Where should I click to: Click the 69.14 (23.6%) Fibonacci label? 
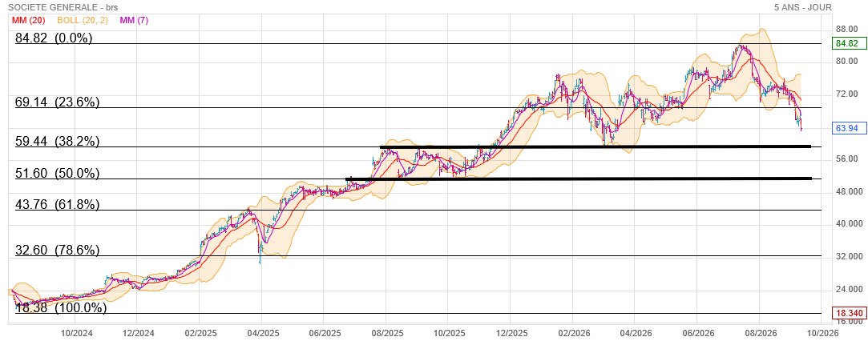click(57, 102)
